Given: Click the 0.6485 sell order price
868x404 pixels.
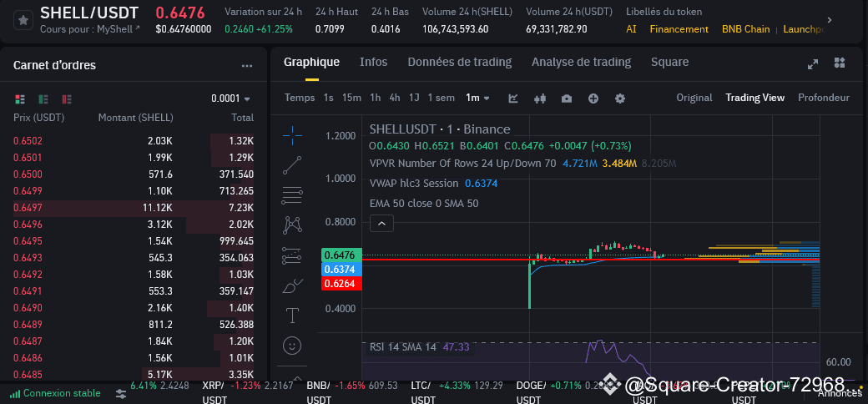Looking at the screenshot, I should tap(28, 375).
